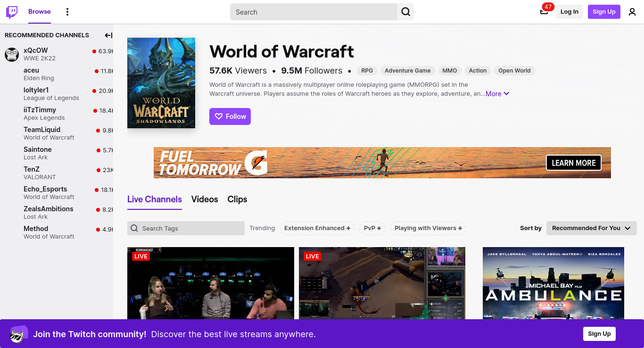The image size is (644, 348).
Task: Expand description with More link
Action: point(497,94)
